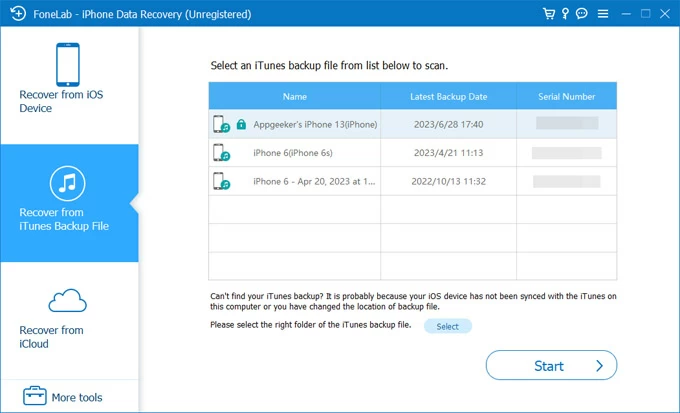The width and height of the screenshot is (680, 413).
Task: Click the Latest Backup Date column header
Action: click(x=449, y=97)
